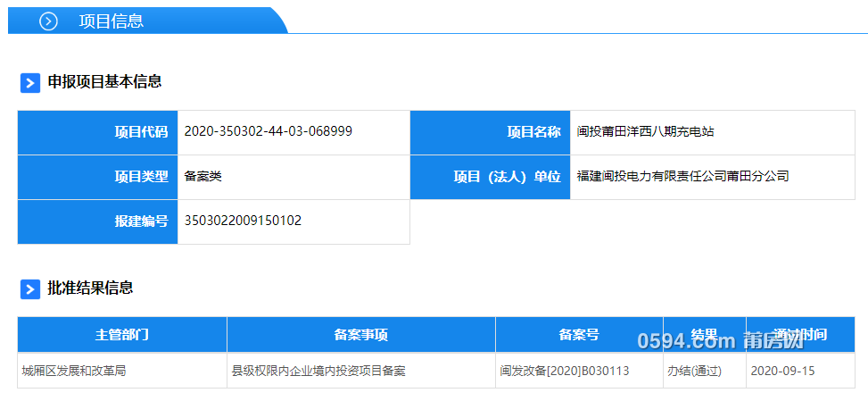Viewport: 868px width, 401px height.
Task: Click the 备案号 column header
Action: tap(579, 335)
